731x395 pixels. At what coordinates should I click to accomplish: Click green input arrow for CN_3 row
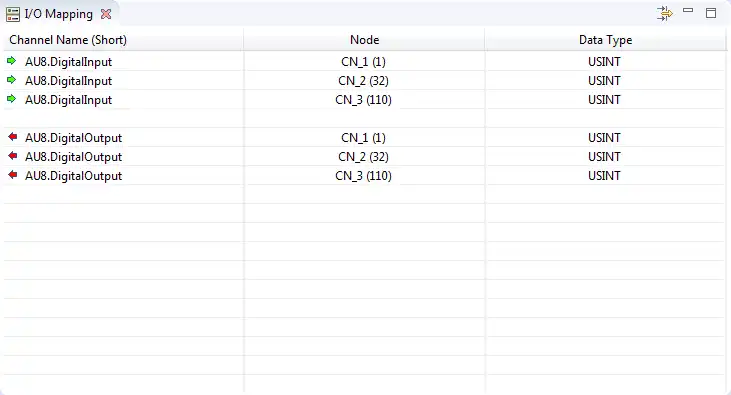click(x=12, y=99)
